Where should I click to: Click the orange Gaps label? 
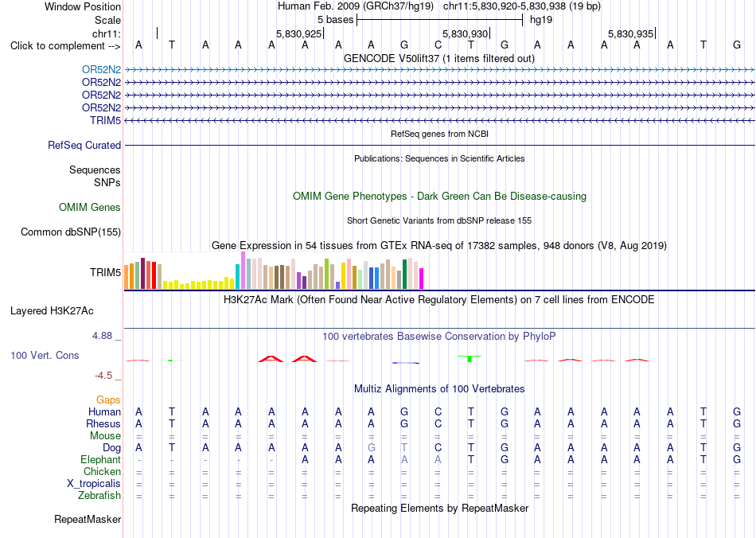(108, 400)
